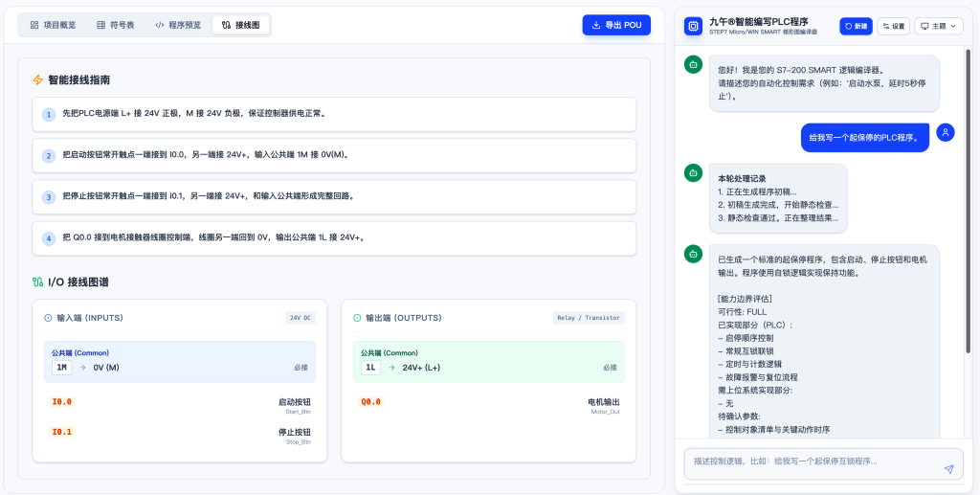The image size is (980, 495).
Task: Select the 接线图 tab
Action: coord(240,25)
